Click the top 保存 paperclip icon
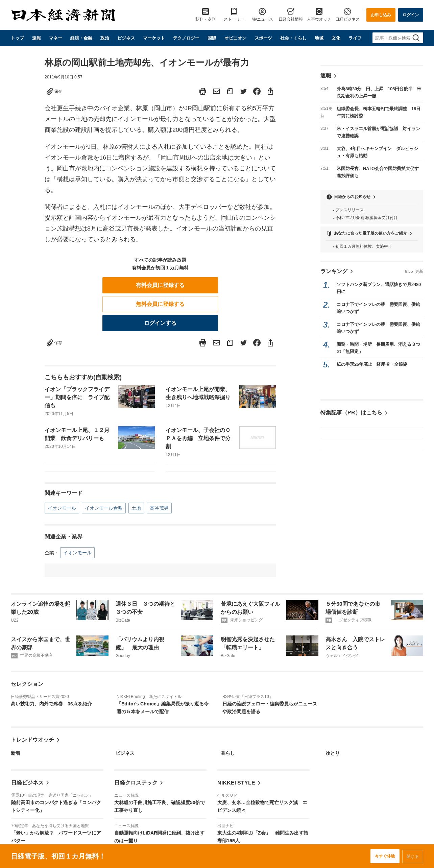Screen dimensions: 434x868 50,91
